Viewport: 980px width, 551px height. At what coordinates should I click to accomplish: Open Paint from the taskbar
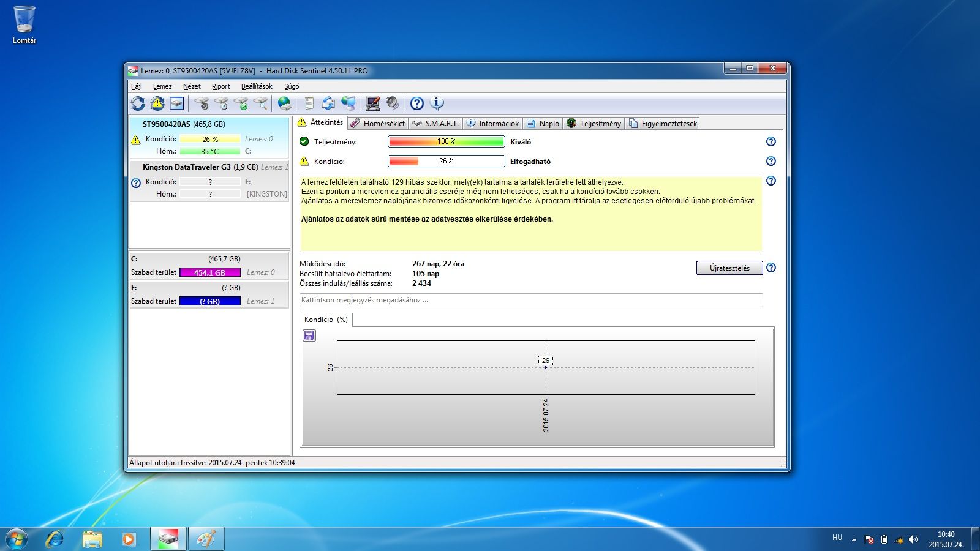pyautogui.click(x=206, y=539)
